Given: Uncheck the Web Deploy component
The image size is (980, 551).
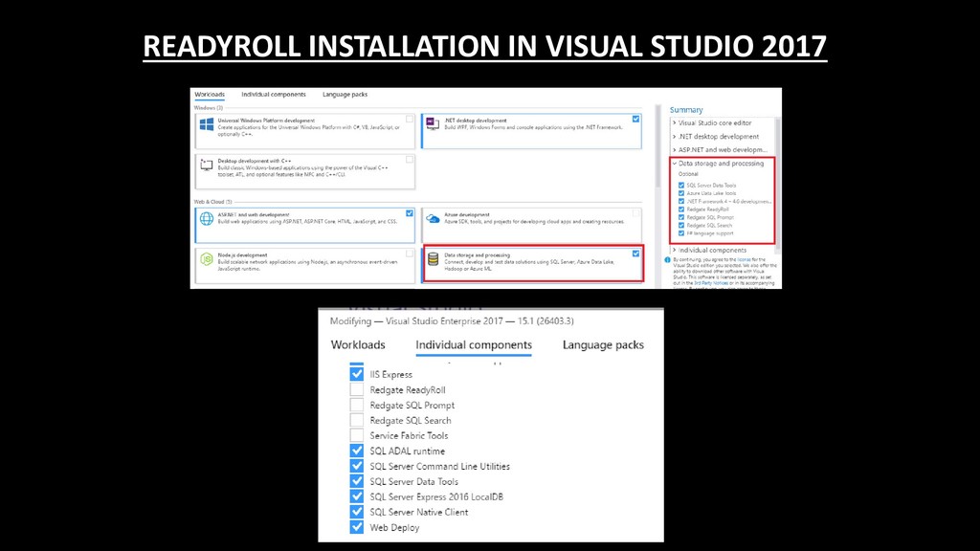Looking at the screenshot, I should click(356, 527).
